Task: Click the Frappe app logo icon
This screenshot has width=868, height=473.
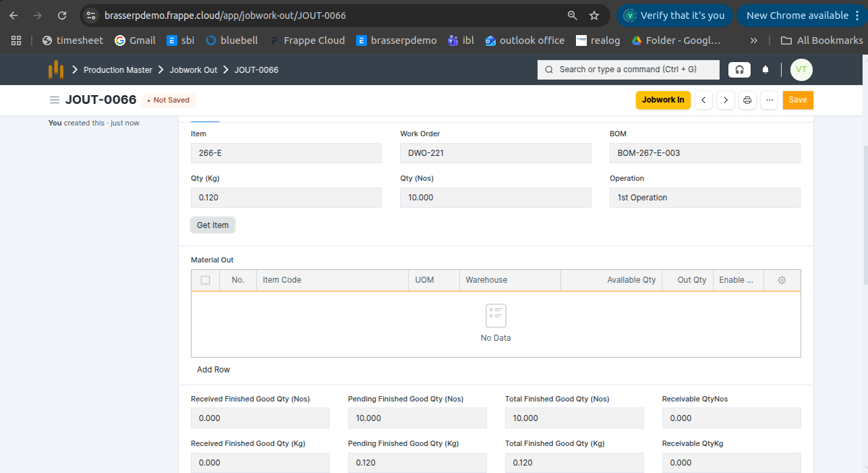Action: (x=55, y=69)
